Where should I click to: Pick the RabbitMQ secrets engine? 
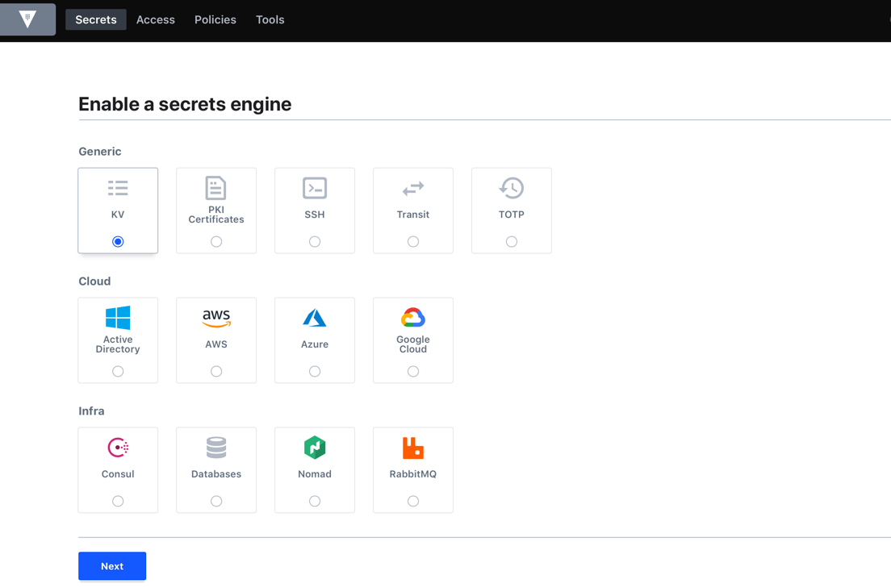[413, 468]
